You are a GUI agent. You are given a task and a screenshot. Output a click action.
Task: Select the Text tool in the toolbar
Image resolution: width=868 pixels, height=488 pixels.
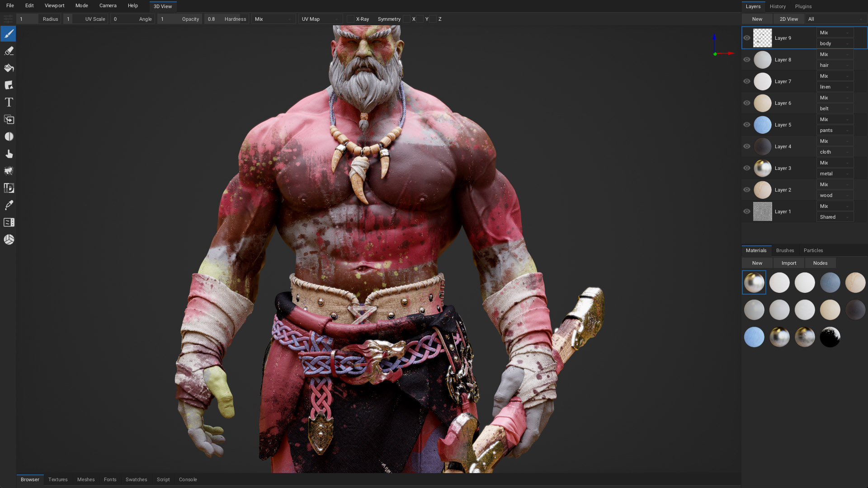click(8, 102)
